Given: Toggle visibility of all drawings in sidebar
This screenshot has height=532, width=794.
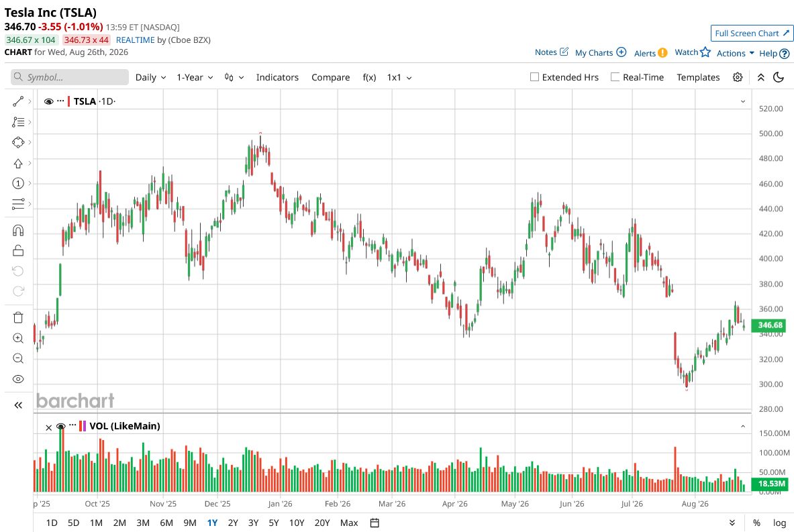Looking at the screenshot, I should [x=18, y=379].
